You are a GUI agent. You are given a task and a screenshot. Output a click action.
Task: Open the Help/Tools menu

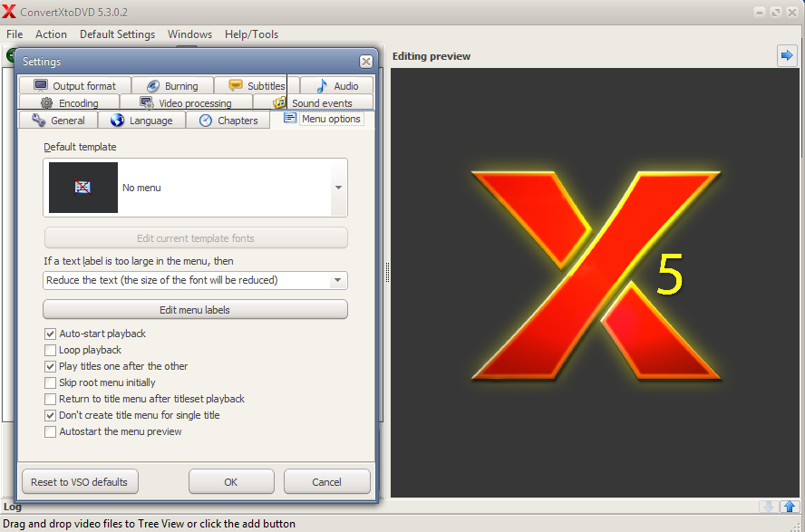click(251, 34)
